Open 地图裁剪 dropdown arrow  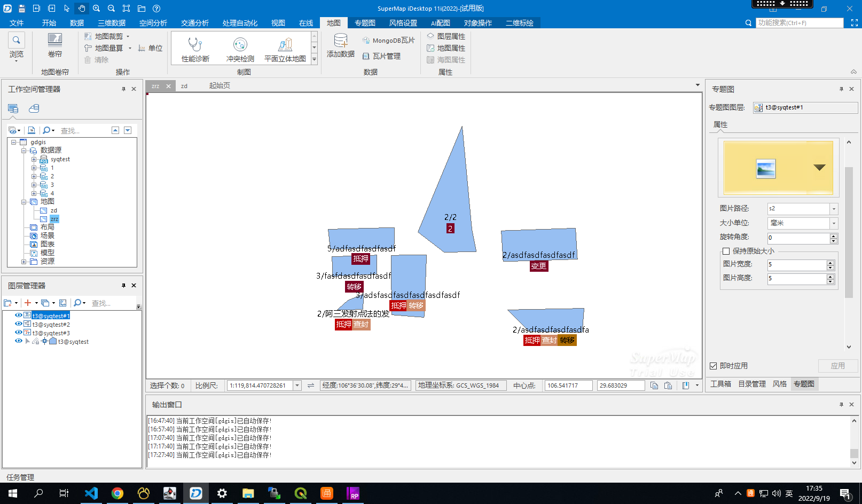128,36
